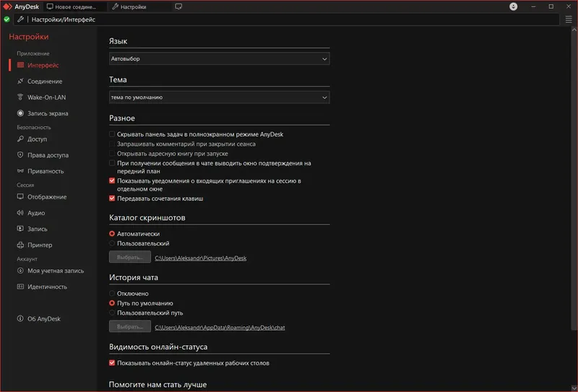The width and height of the screenshot is (578, 392).
Task: Go to Запись экрана settings
Action: pyautogui.click(x=47, y=113)
